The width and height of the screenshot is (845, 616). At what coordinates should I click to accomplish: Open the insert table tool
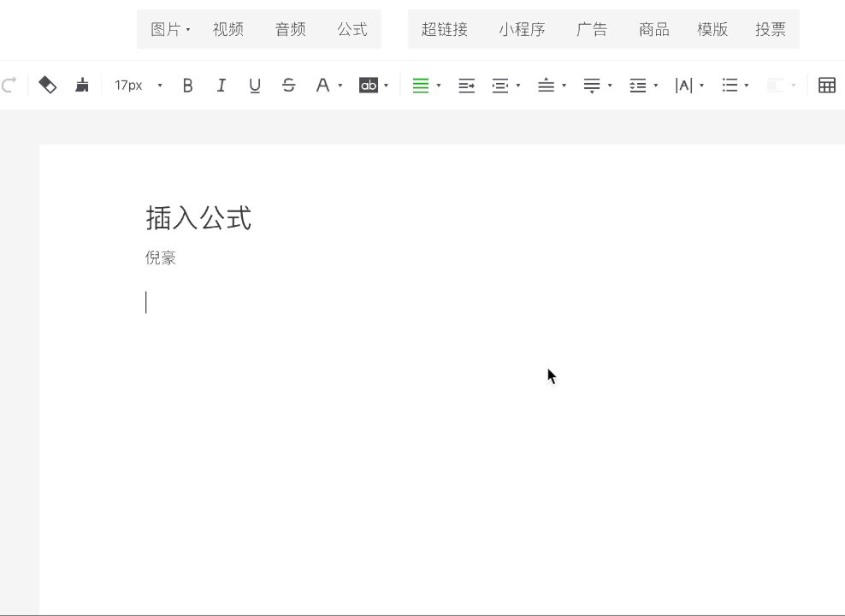click(826, 85)
